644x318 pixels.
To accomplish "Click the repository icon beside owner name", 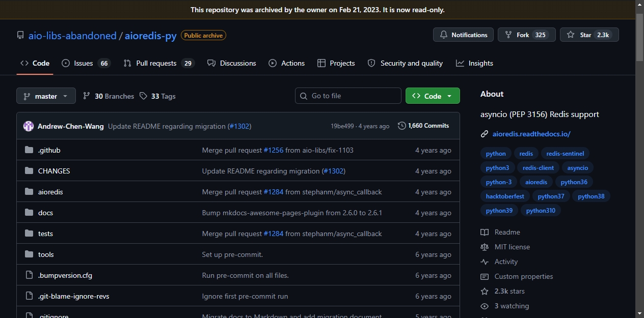I will coord(20,36).
